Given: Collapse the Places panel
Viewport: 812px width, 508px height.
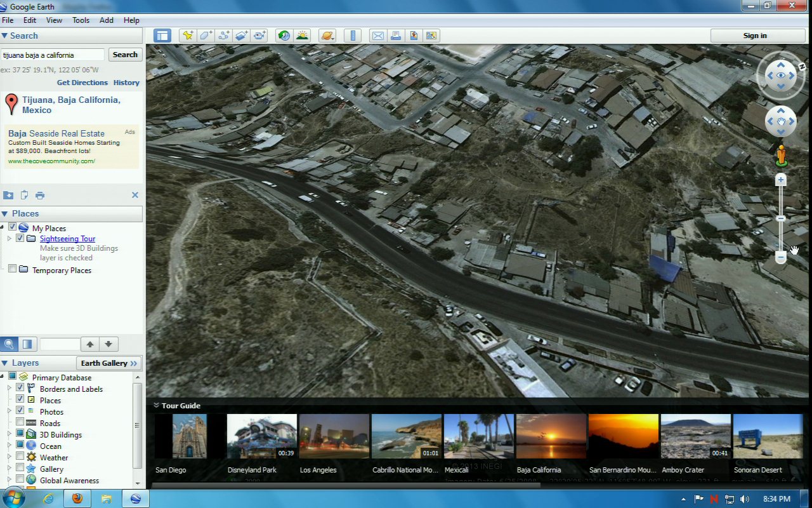Looking at the screenshot, I should [4, 214].
